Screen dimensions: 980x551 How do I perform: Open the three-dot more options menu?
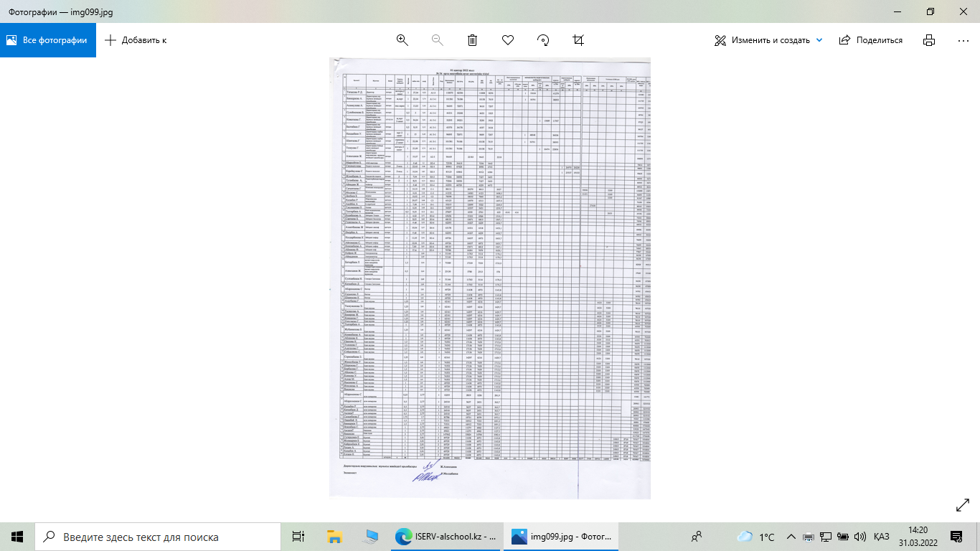coord(963,40)
